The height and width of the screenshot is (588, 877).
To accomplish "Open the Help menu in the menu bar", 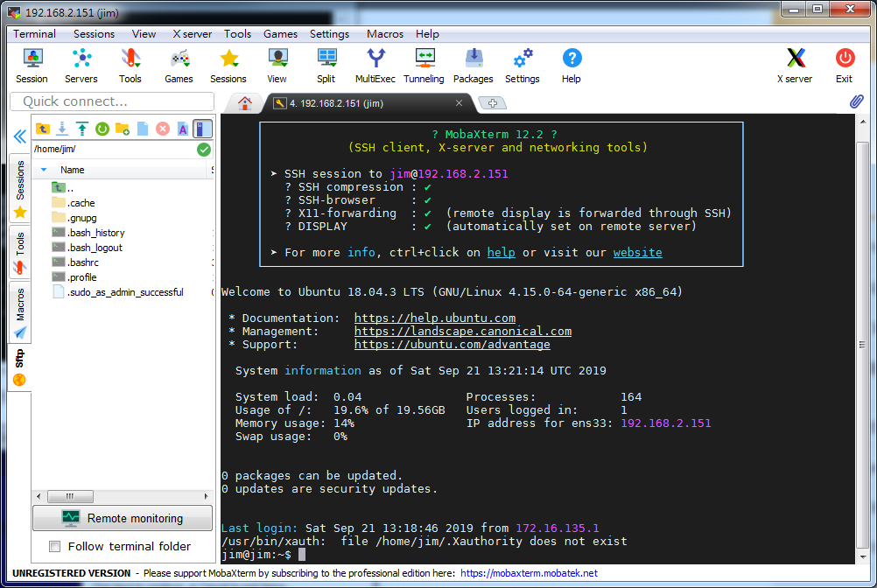I will (427, 34).
